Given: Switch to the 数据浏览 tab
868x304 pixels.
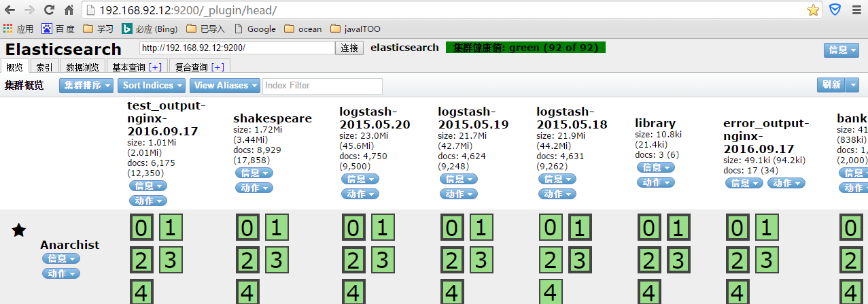Looking at the screenshot, I should (83, 67).
